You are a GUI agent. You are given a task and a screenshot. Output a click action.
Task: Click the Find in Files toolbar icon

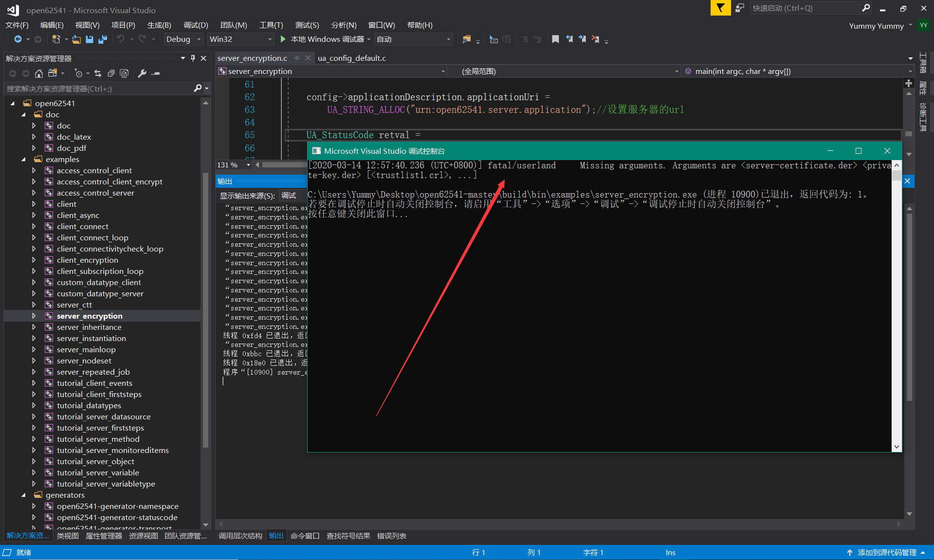(466, 39)
